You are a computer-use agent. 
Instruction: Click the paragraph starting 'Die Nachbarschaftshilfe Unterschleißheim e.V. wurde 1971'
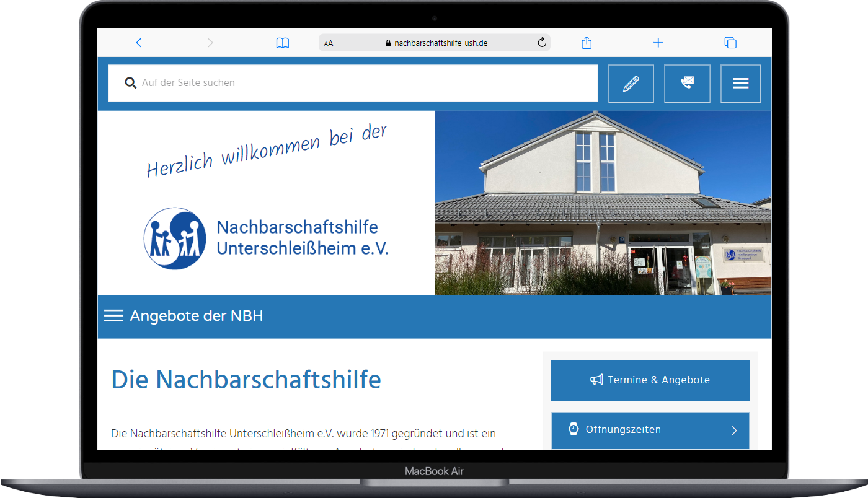(x=310, y=439)
